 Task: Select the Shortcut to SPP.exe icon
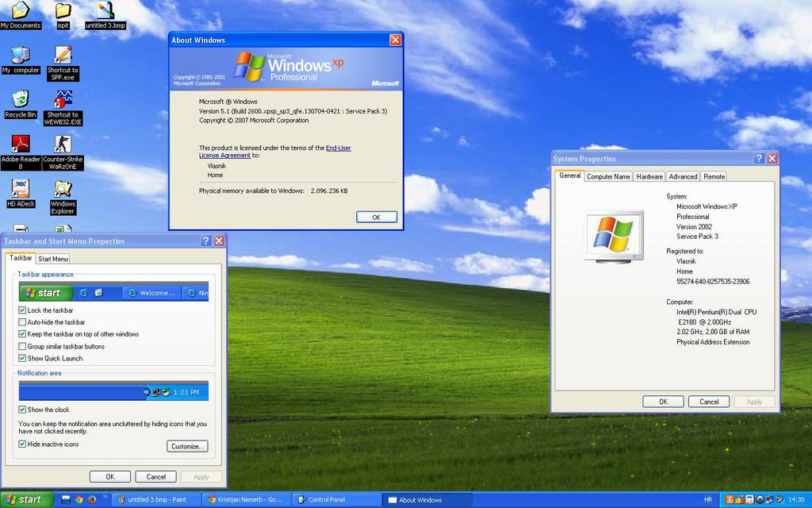click(x=63, y=63)
